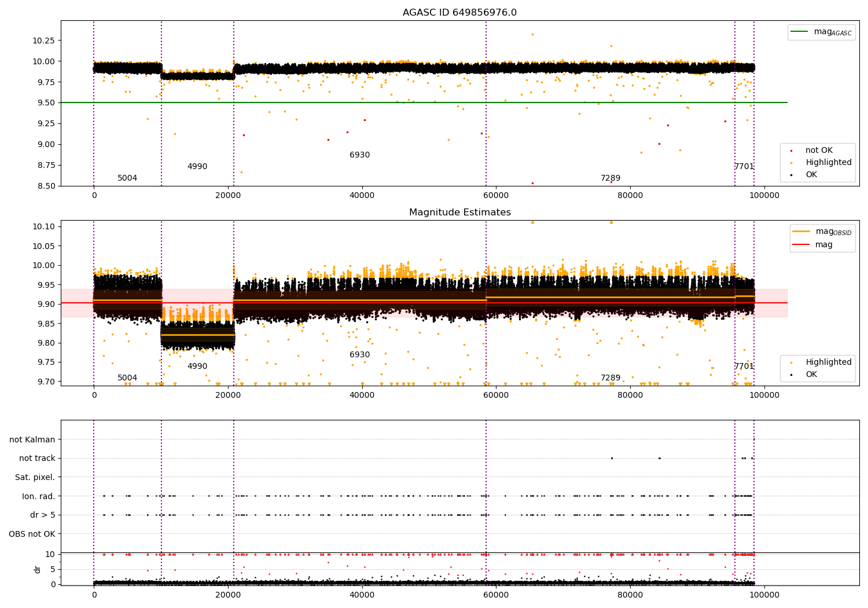Click the orange line swatch beside mag OBSID legend
The width and height of the screenshot is (868, 608).
pos(802,232)
